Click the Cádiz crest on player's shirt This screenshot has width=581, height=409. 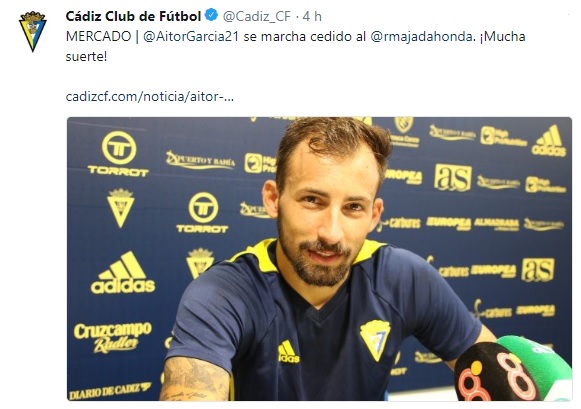tap(375, 340)
